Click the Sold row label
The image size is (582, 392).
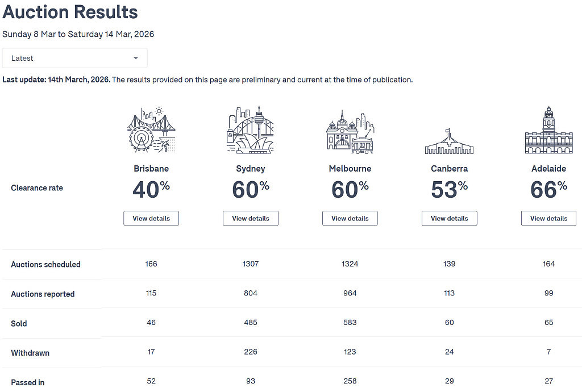point(19,323)
